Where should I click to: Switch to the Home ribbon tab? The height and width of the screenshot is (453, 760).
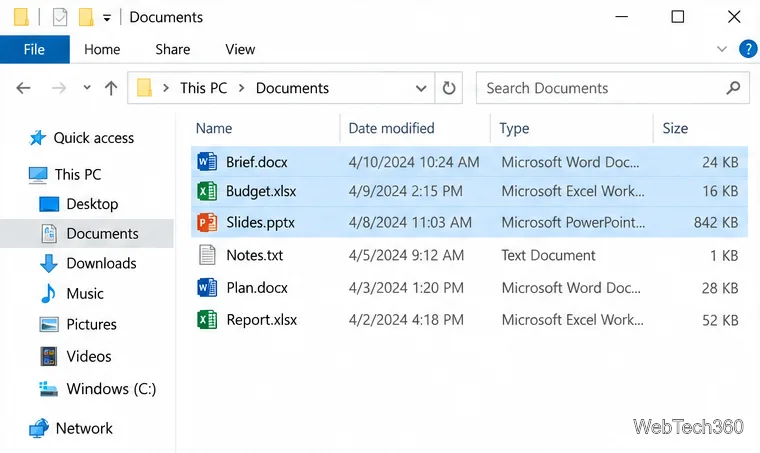(102, 49)
